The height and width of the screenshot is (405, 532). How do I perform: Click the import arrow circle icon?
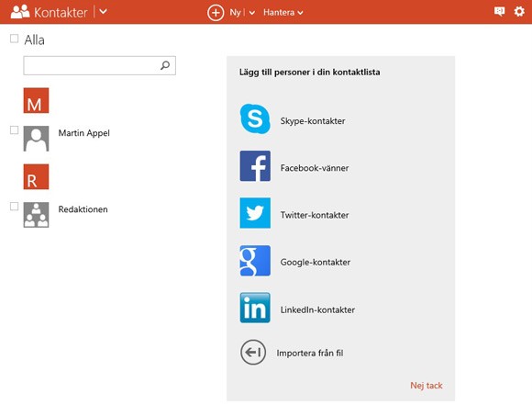[253, 353]
